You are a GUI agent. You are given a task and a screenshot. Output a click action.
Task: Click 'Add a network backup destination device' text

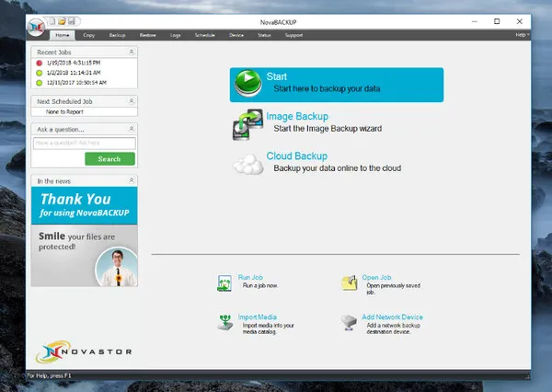pyautogui.click(x=393, y=329)
